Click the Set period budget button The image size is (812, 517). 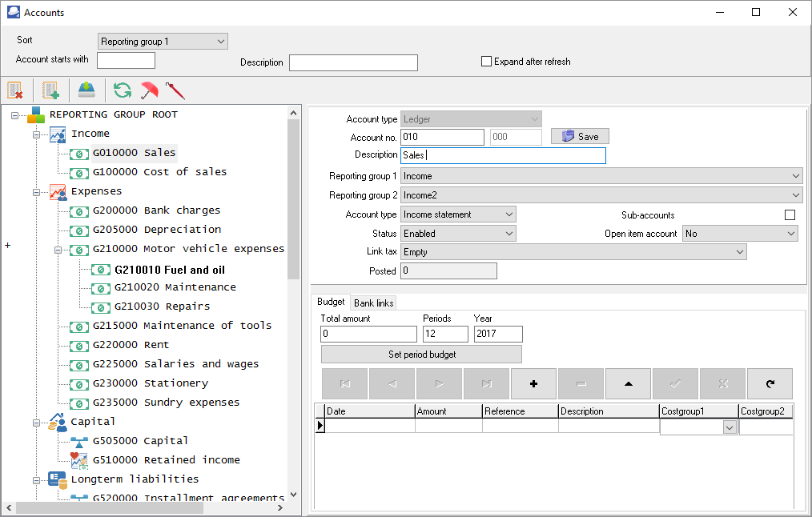(421, 355)
